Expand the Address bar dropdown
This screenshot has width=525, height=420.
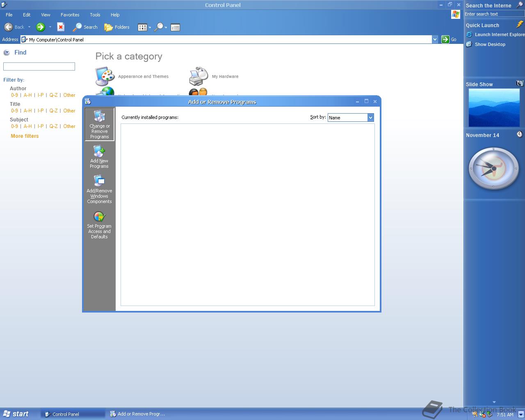click(435, 39)
